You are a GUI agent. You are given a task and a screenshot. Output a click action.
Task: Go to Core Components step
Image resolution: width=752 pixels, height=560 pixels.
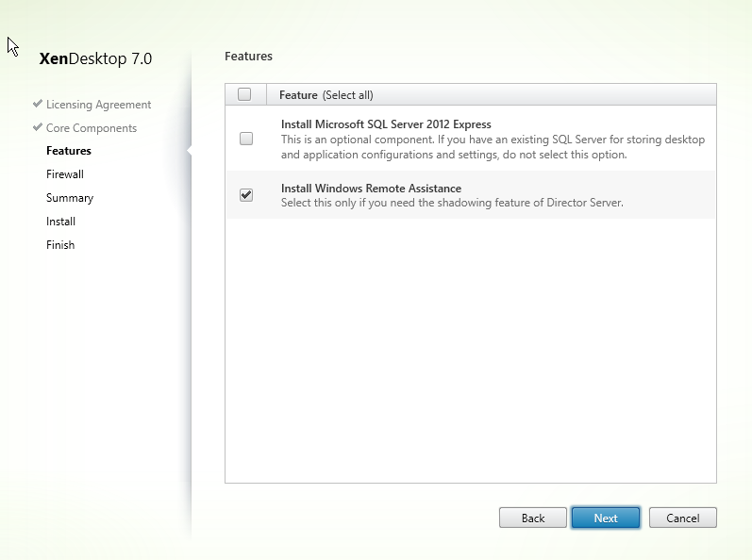92,128
